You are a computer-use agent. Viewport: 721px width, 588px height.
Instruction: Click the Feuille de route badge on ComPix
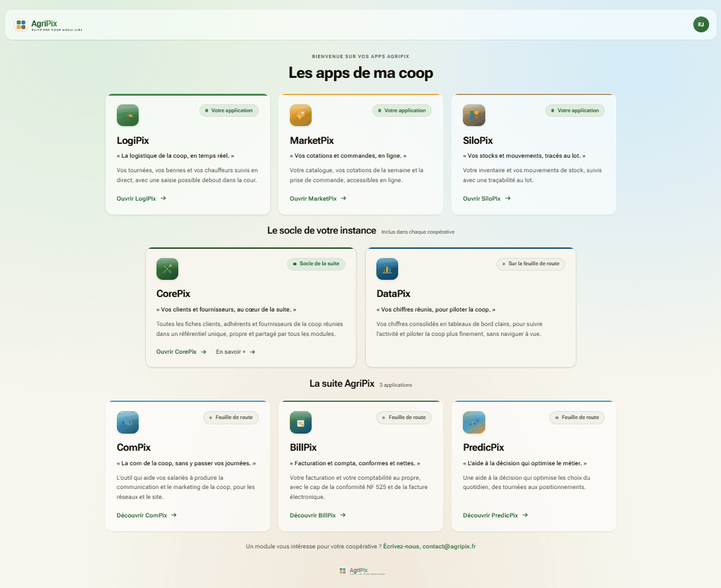tap(231, 418)
